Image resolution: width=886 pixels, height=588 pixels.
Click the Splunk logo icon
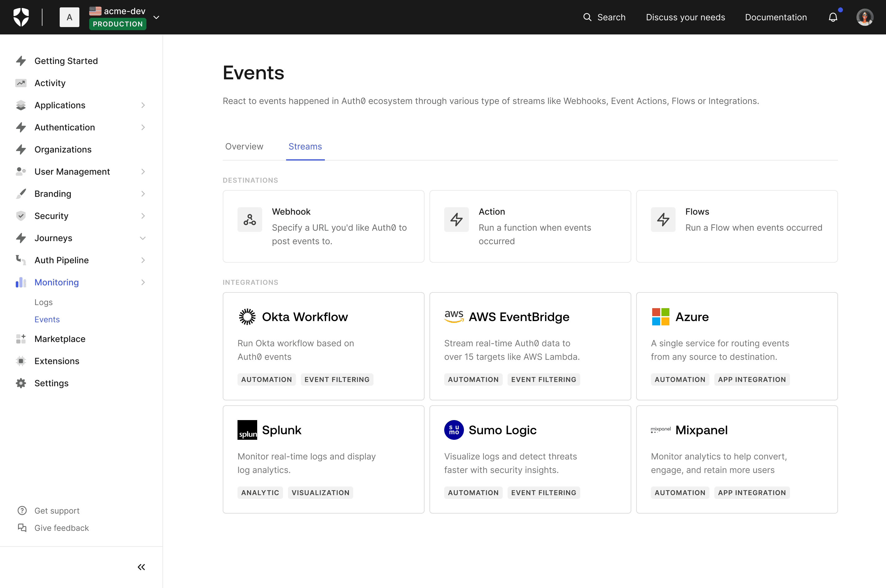click(x=247, y=430)
